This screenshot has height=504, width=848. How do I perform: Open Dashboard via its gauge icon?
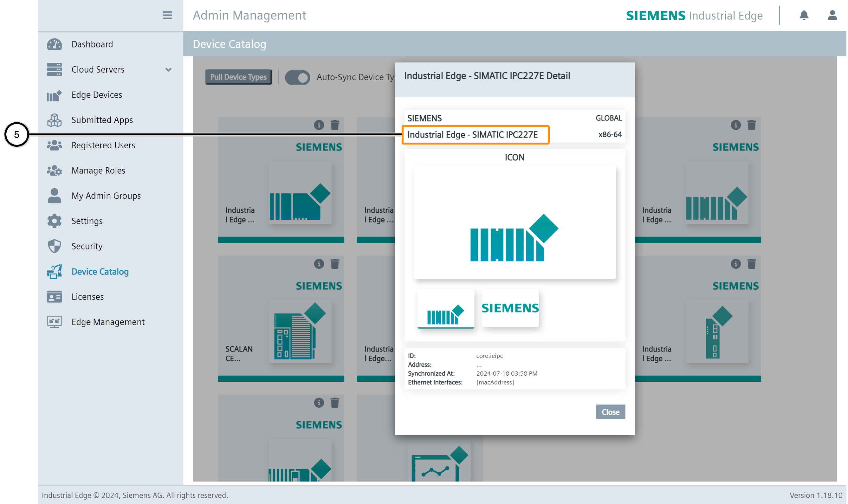[54, 44]
